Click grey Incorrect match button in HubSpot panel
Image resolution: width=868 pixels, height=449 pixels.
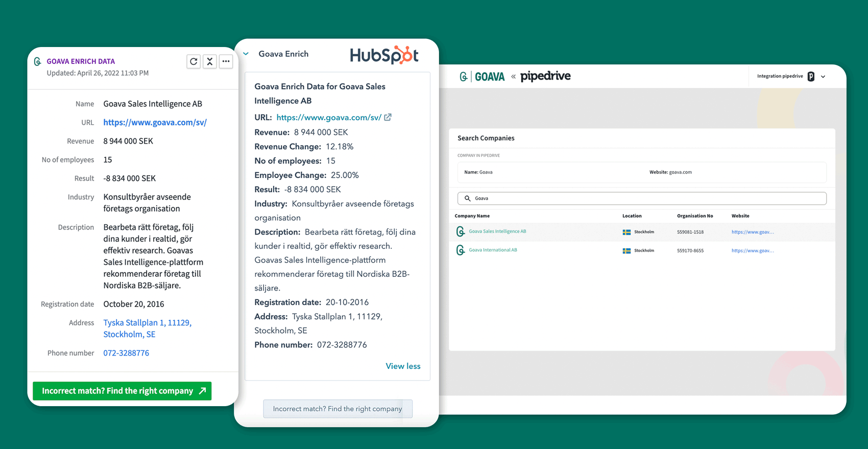point(337,409)
